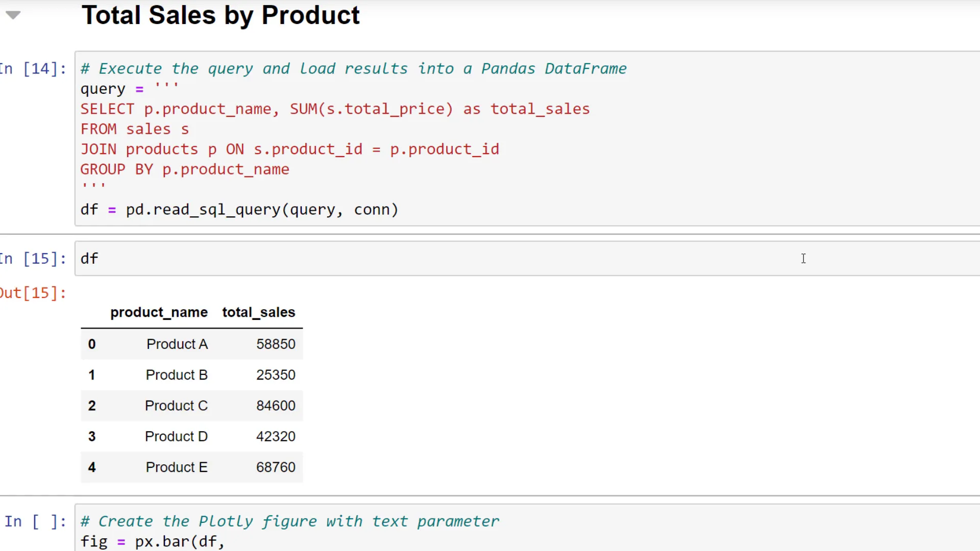Click the comment about loading results into DataFrame
This screenshot has width=980, height=551.
click(353, 68)
